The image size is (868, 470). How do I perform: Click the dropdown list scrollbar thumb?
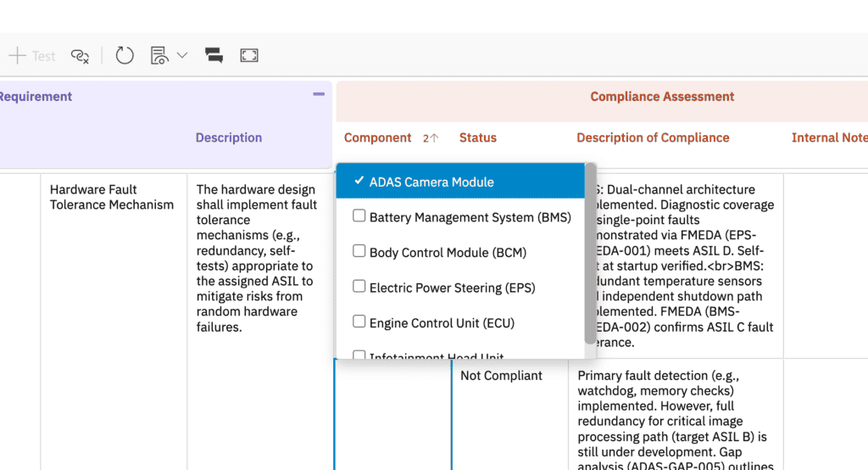[x=590, y=253]
